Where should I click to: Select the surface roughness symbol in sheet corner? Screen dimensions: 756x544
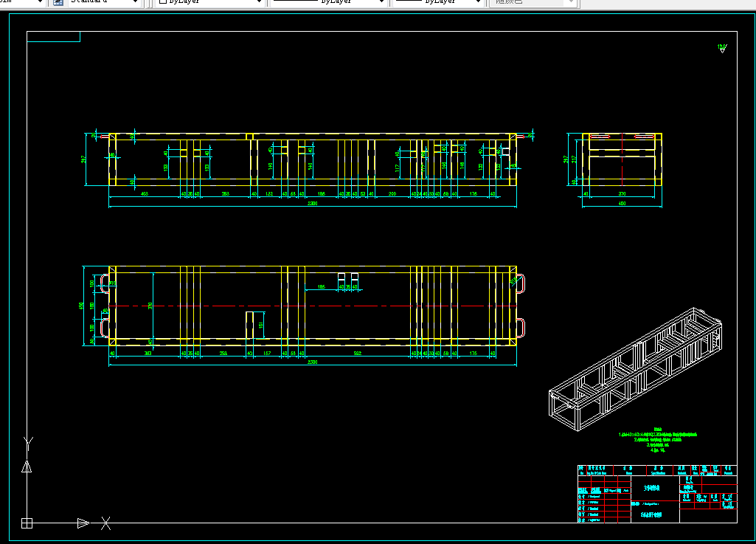point(722,48)
